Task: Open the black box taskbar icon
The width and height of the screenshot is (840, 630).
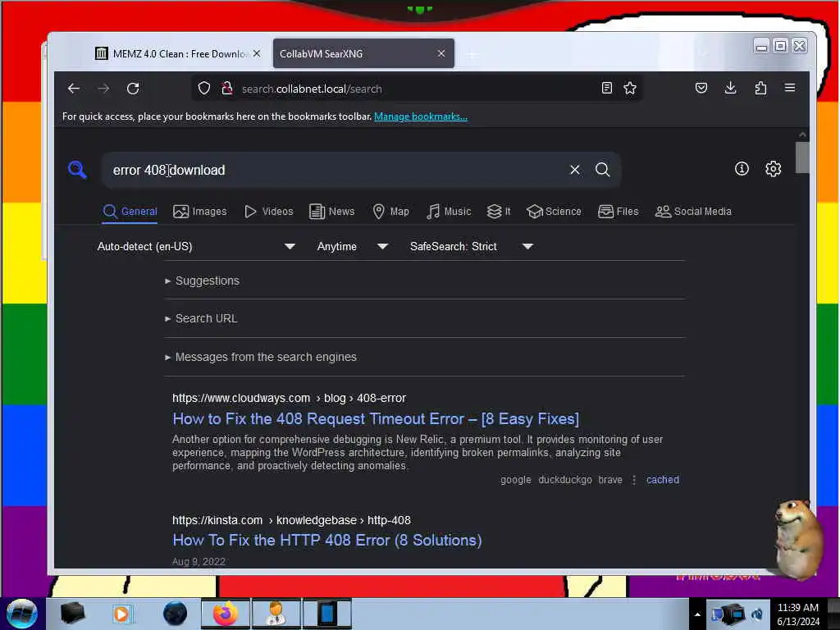Action: [72, 613]
